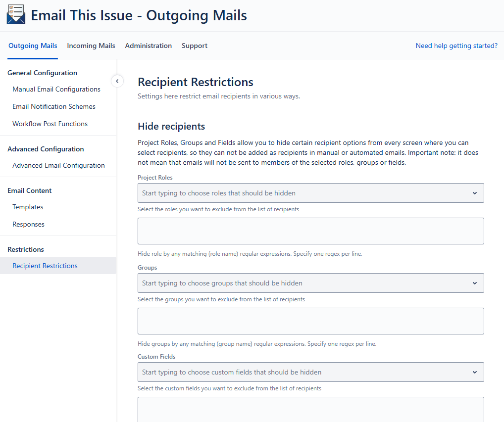
Task: Open Workflow Post Functions page
Action: coord(50,124)
